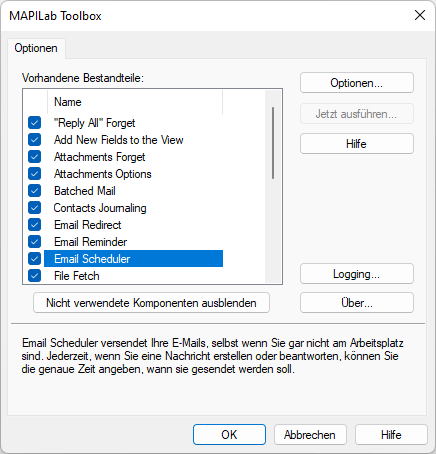
Task: Uncheck the "Reply All" Forget checkbox
Action: click(35, 123)
